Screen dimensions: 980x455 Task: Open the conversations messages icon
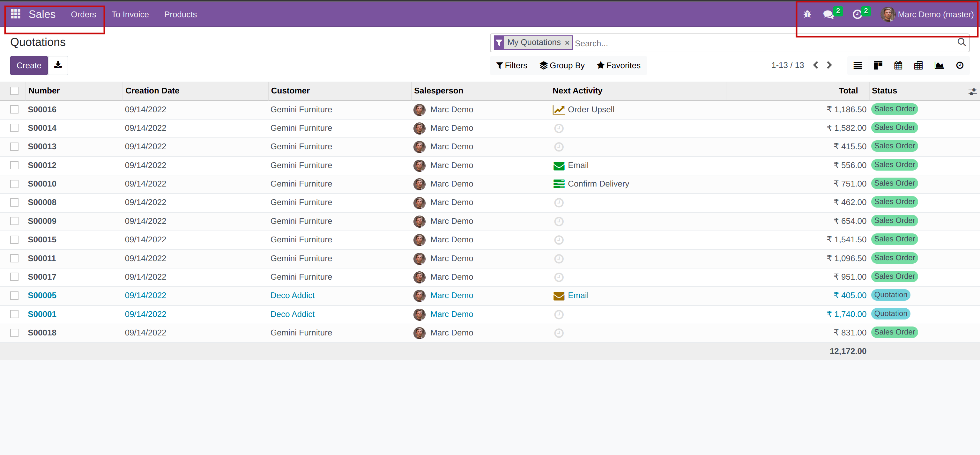pyautogui.click(x=828, y=14)
